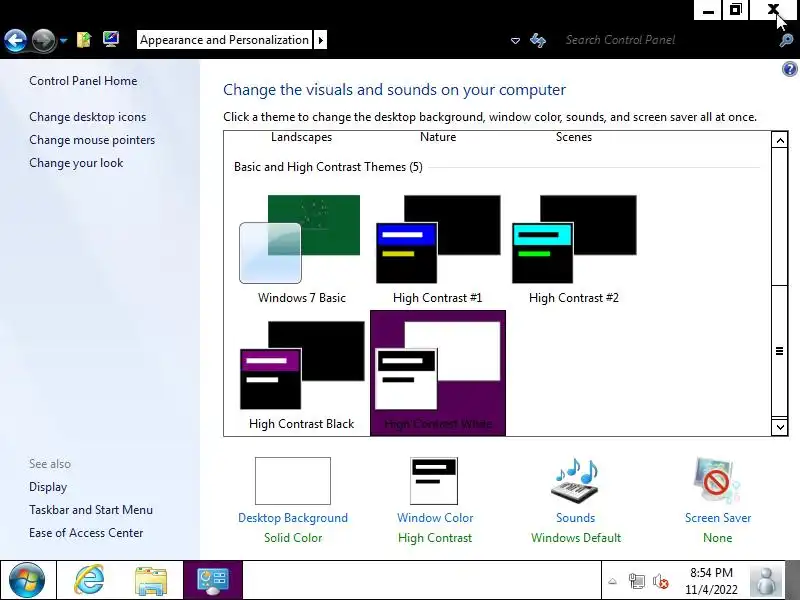The image size is (800, 600).
Task: Click the muted volume tray icon
Action: (660, 581)
